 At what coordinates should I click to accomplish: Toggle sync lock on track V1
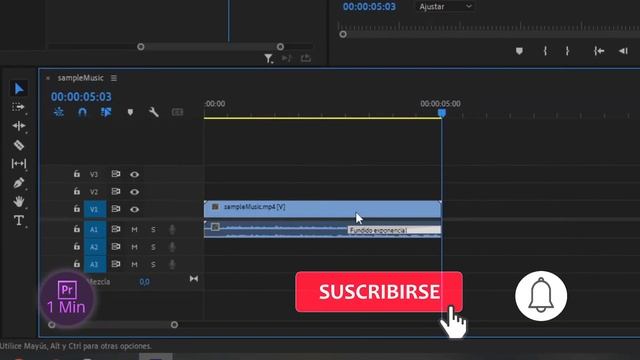point(116,209)
